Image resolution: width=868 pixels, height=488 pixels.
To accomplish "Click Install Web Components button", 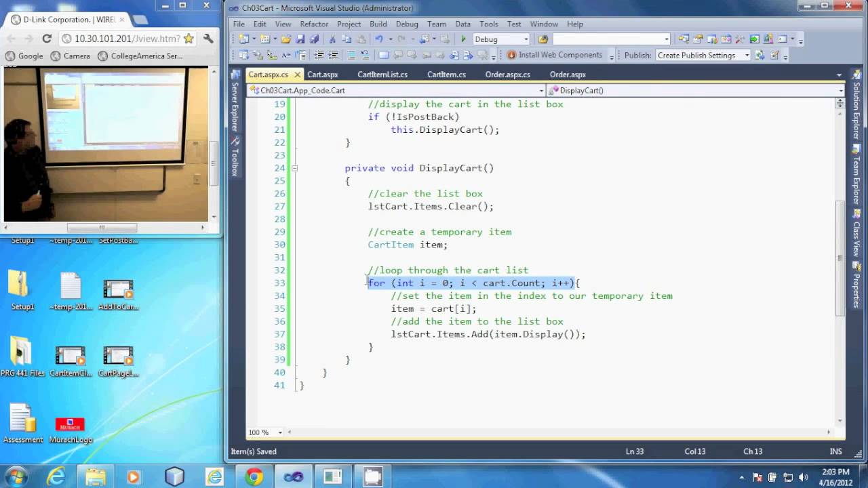I will [x=555, y=55].
